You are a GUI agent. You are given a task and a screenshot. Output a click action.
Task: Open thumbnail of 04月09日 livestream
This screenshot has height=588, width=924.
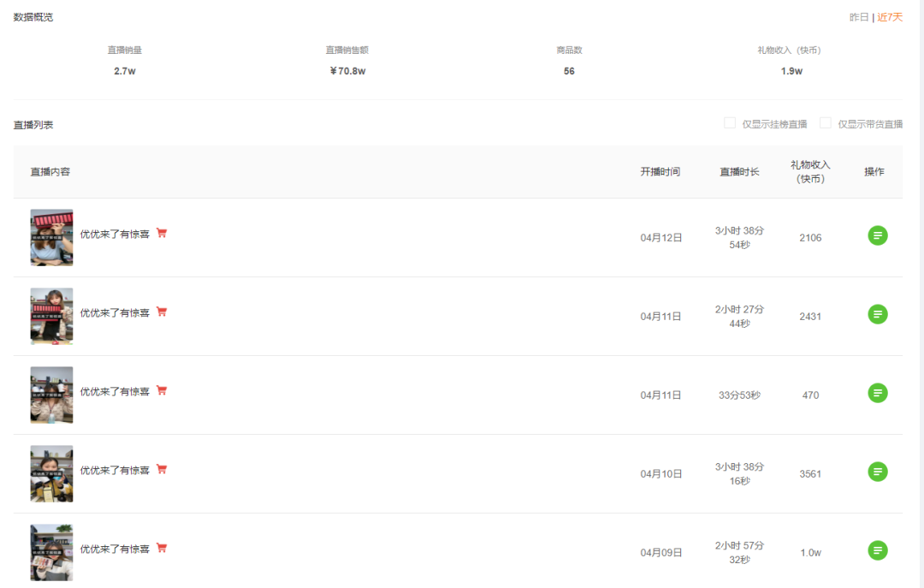point(52,553)
